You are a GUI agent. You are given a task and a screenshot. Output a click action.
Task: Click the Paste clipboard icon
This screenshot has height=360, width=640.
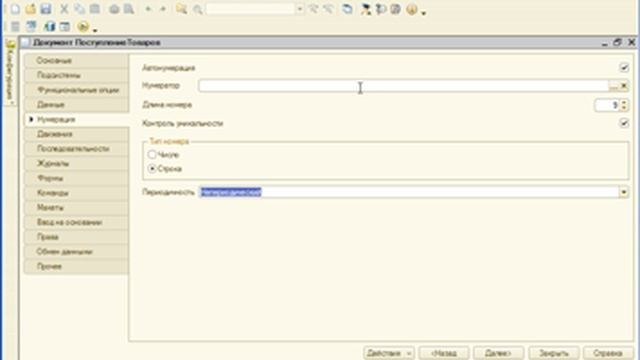(95, 9)
